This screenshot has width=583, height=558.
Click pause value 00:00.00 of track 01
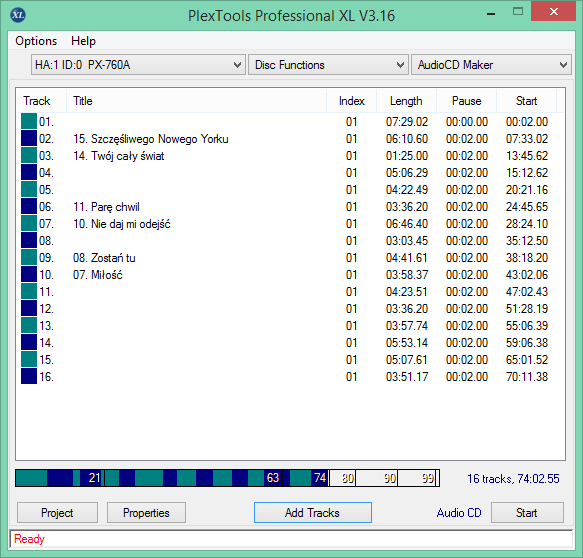[467, 122]
